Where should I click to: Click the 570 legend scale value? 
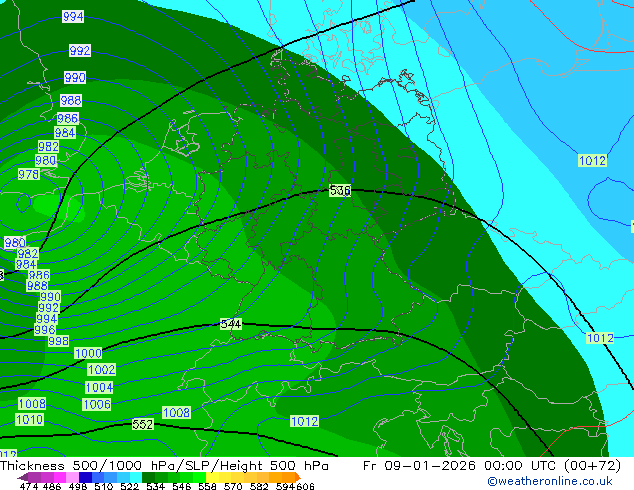pyautogui.click(x=233, y=486)
